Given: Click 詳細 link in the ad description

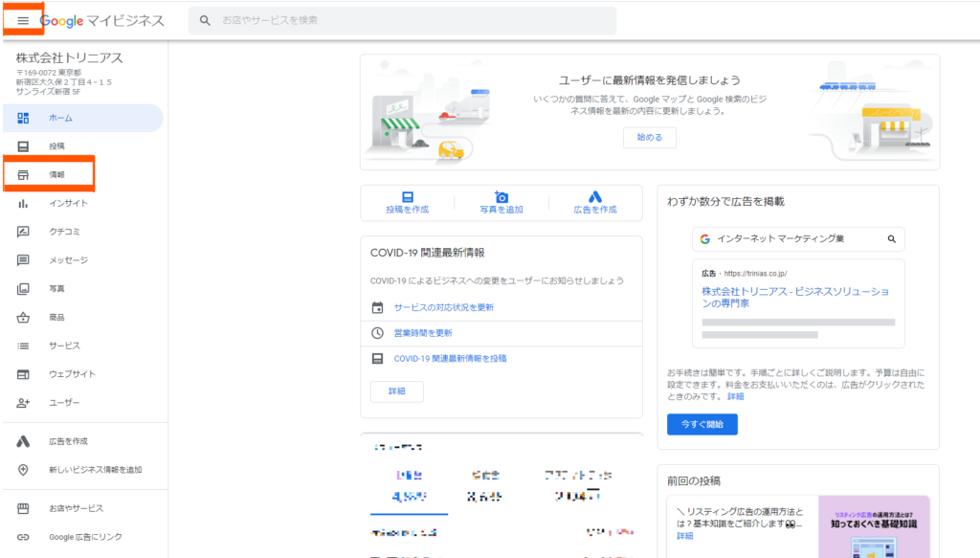Looking at the screenshot, I should tap(736, 397).
